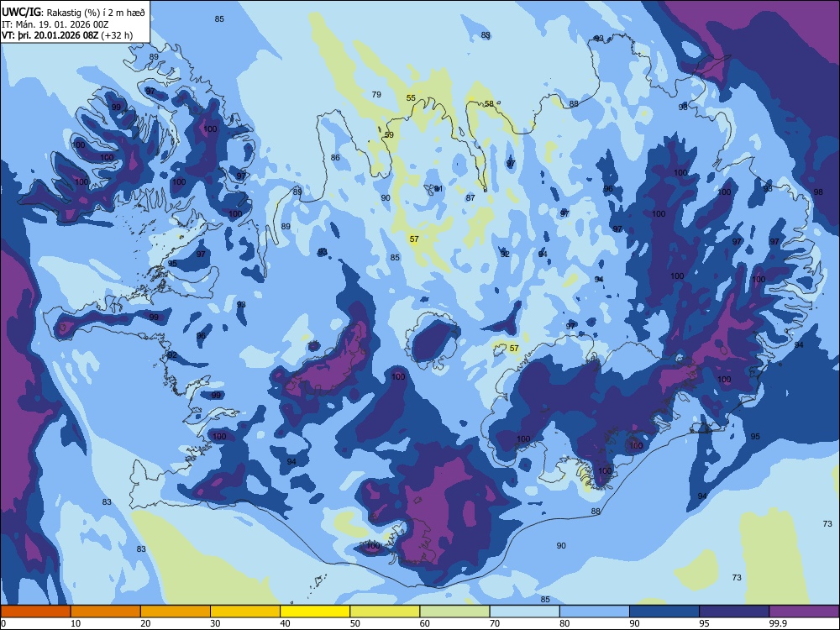Click the '59' humidity value on the map
This screenshot has width=840, height=630.
point(389,134)
